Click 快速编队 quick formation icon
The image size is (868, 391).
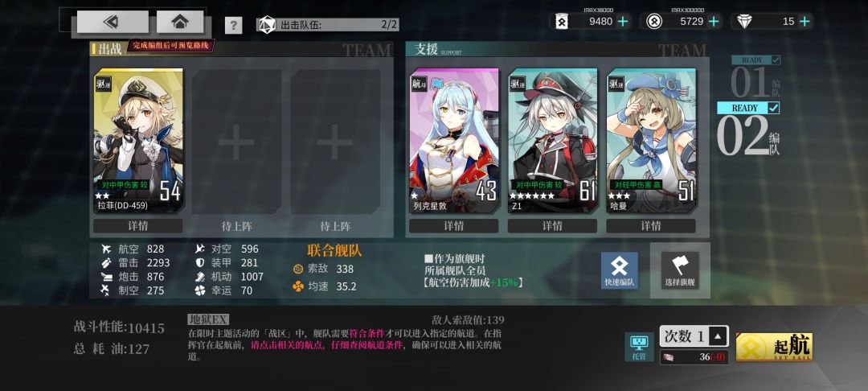tap(620, 270)
